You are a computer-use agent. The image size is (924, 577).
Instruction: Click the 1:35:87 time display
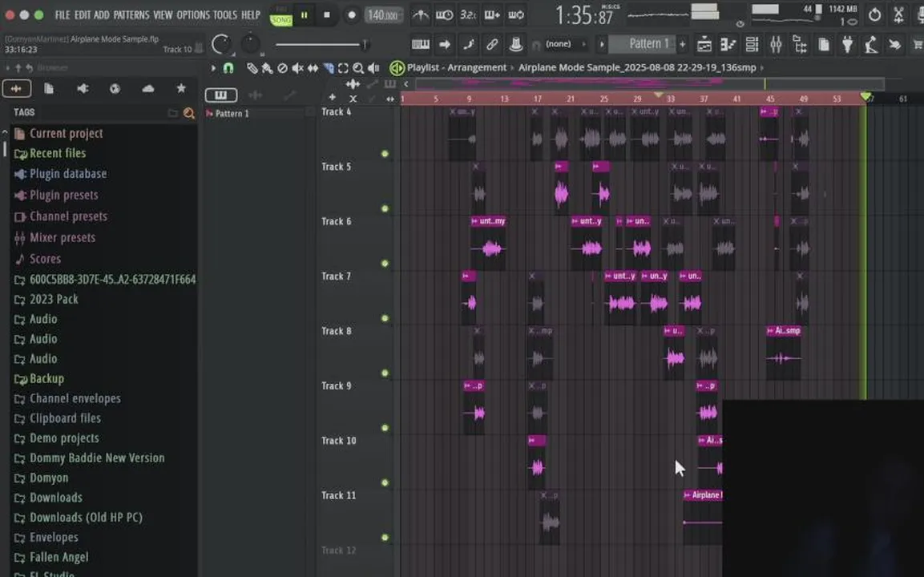pyautogui.click(x=584, y=16)
